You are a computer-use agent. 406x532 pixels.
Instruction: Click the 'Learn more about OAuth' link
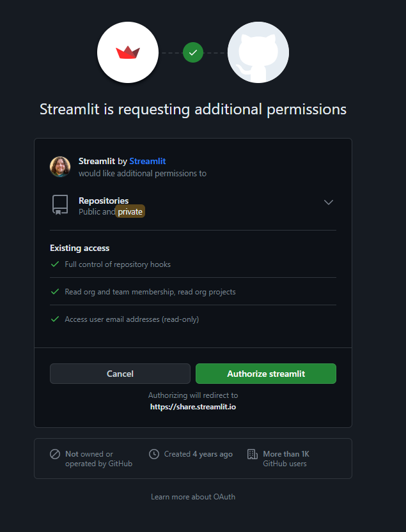(193, 496)
